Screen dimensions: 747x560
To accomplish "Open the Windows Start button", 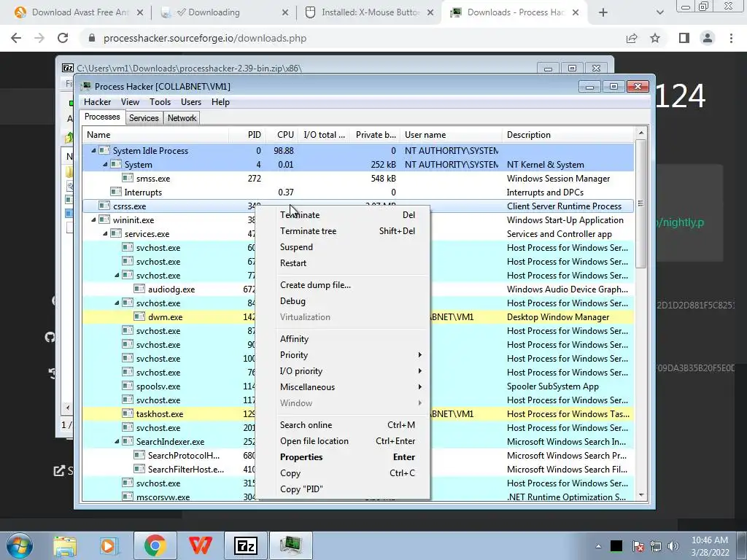I will click(20, 545).
